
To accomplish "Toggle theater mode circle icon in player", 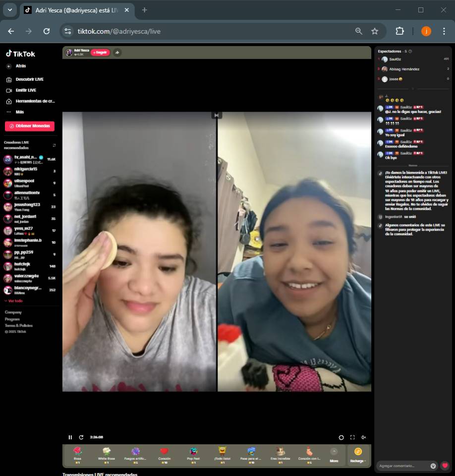I will click(341, 437).
